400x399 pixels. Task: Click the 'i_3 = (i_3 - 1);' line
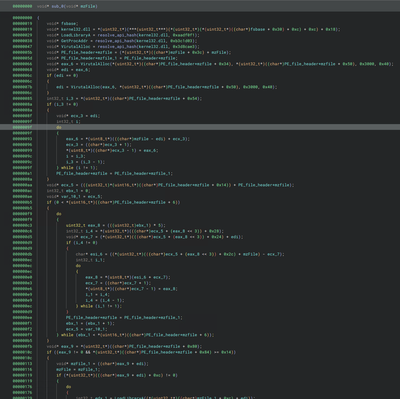point(85,162)
